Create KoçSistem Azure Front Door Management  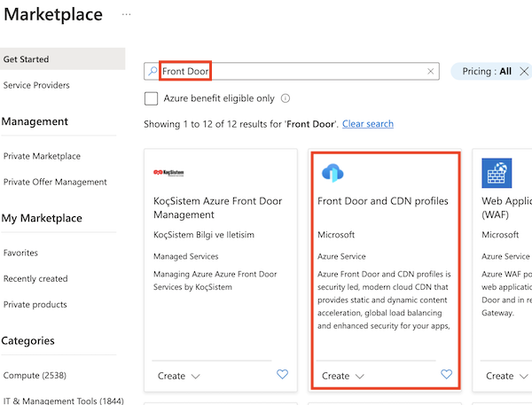pyautogui.click(x=171, y=376)
